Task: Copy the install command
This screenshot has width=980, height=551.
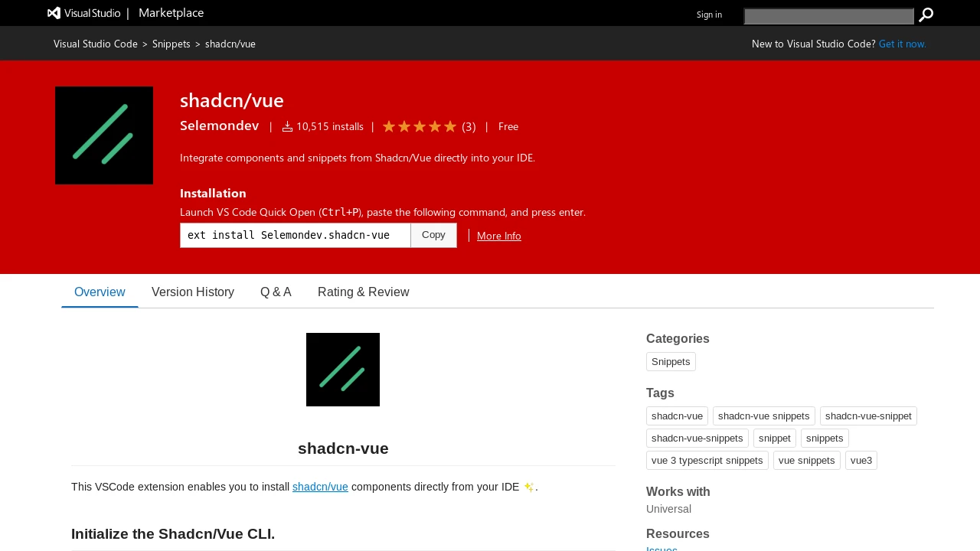Action: click(433, 235)
